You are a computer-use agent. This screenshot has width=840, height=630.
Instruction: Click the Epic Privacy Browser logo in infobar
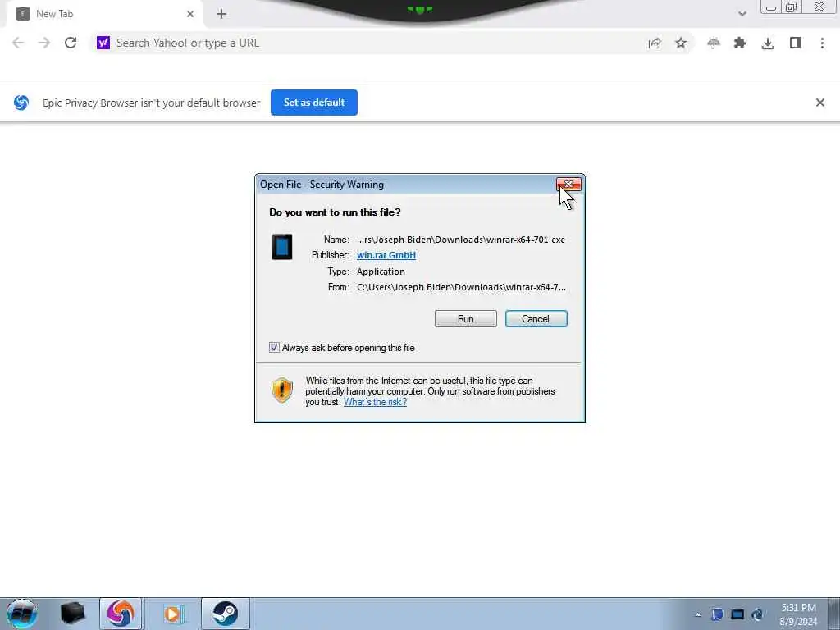(x=21, y=103)
